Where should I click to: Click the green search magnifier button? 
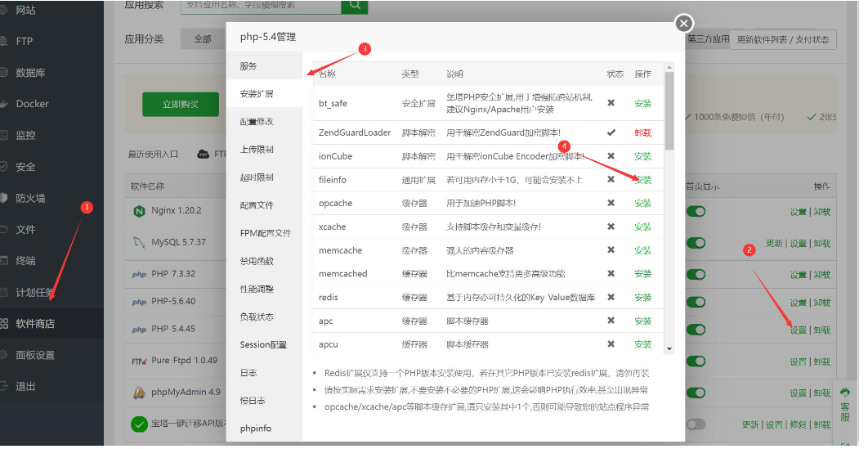(x=354, y=5)
